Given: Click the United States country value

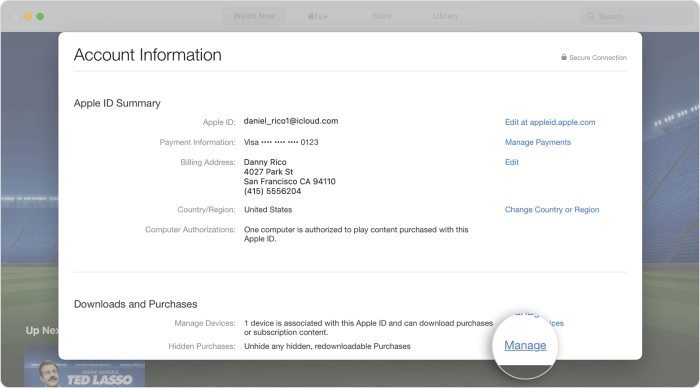Looking at the screenshot, I should coord(268,210).
